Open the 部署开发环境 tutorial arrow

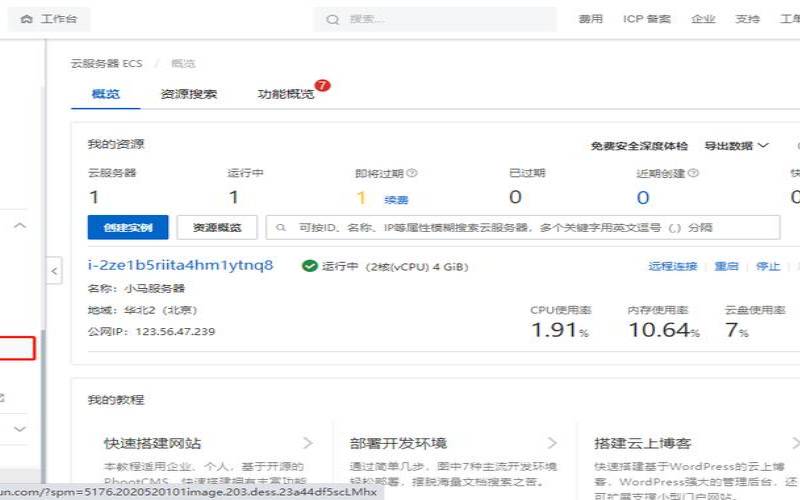tap(552, 443)
